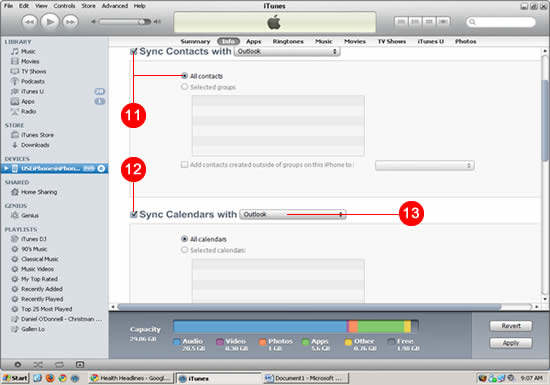The width and height of the screenshot is (550, 385).
Task: Click the Previous track button
Action: (29, 22)
